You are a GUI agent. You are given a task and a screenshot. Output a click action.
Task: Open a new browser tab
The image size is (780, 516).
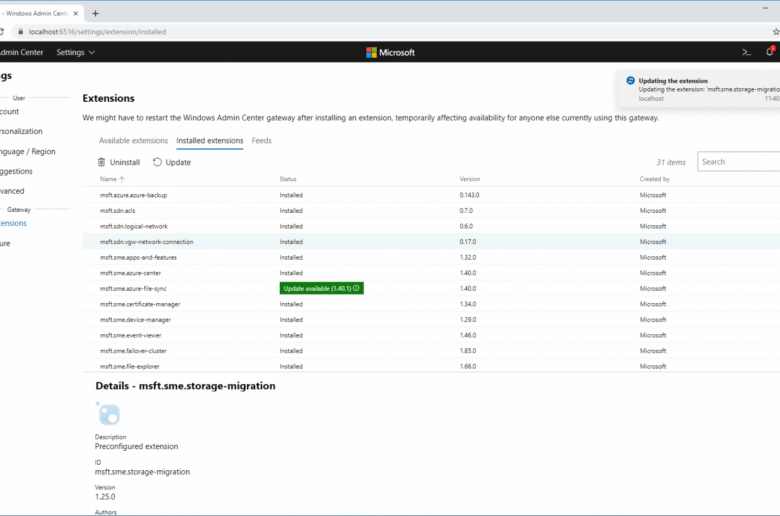tap(96, 13)
